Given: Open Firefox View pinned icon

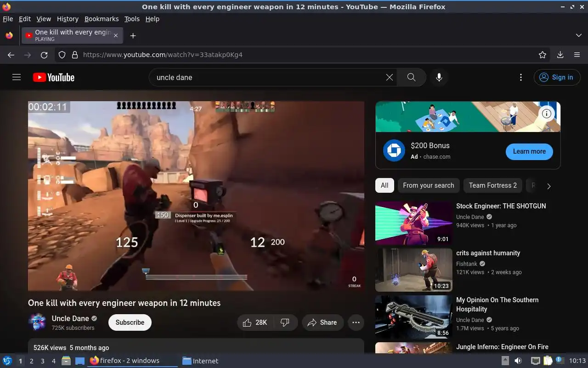Looking at the screenshot, I should point(9,35).
